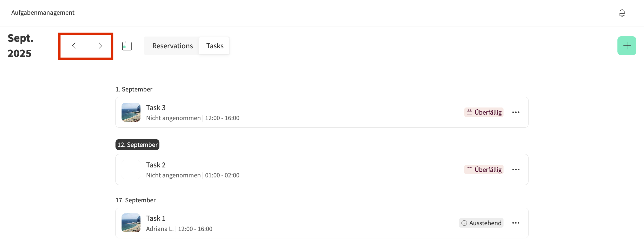The width and height of the screenshot is (644, 246).
Task: Go to next month with right arrow
Action: click(x=100, y=46)
